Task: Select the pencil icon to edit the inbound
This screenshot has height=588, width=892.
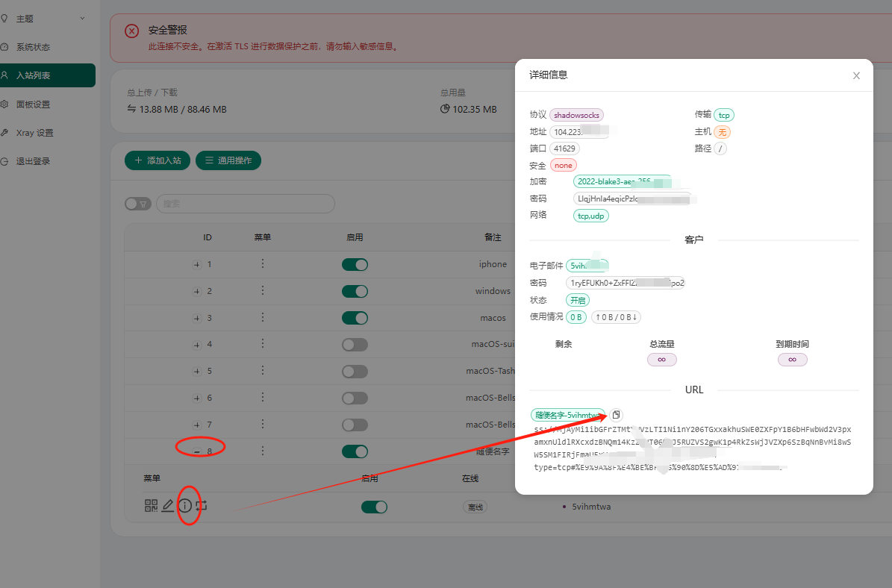Action: point(168,505)
